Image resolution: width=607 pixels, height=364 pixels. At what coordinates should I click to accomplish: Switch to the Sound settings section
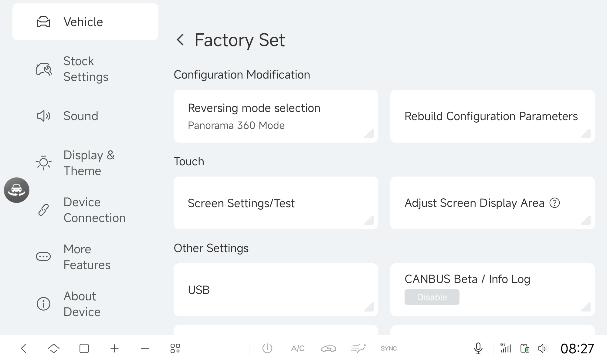point(80,116)
